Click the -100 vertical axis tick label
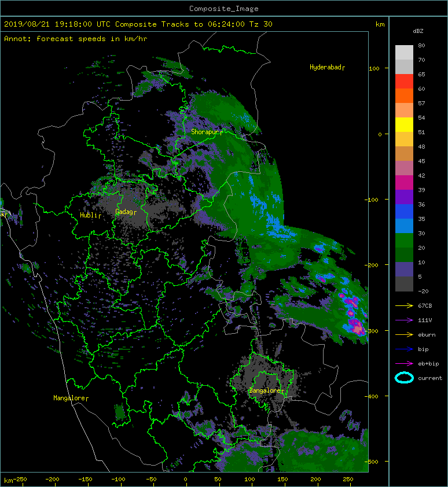The width and height of the screenshot is (448, 487). pyautogui.click(x=372, y=200)
